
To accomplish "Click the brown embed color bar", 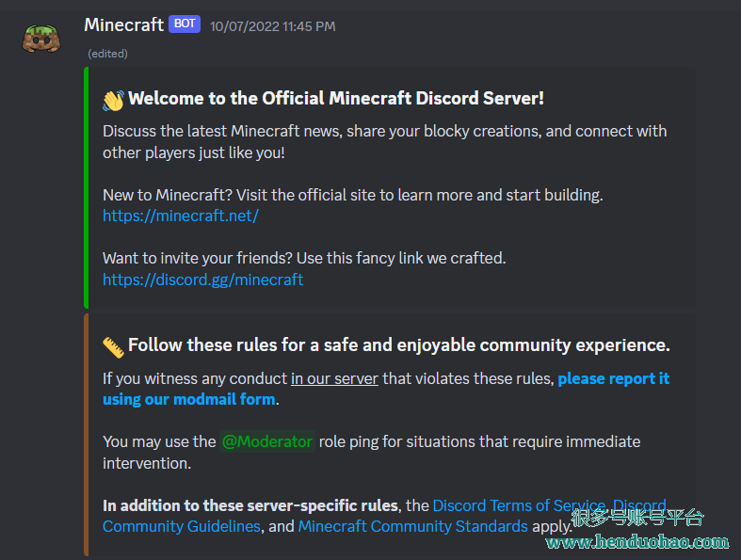I will pos(87,435).
